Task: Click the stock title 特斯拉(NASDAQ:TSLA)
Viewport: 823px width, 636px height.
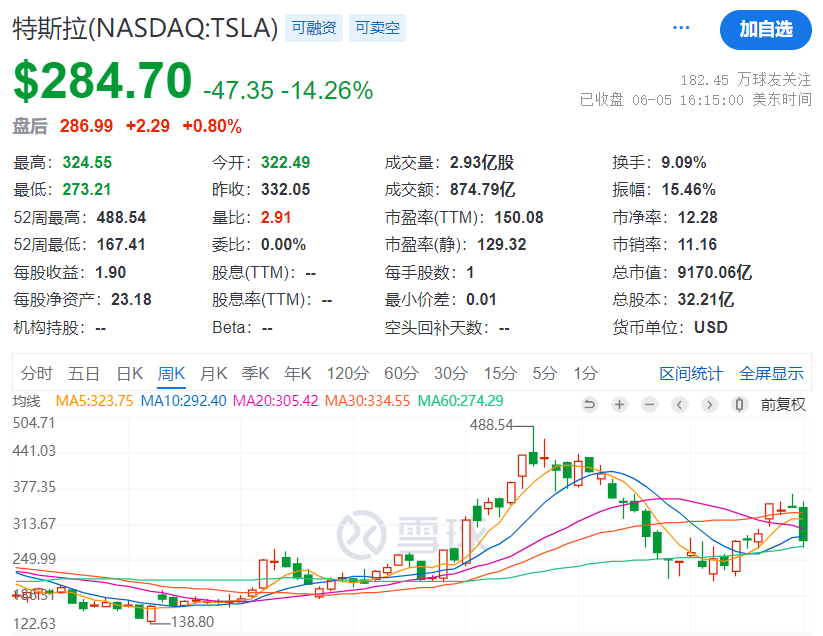Action: pyautogui.click(x=145, y=28)
